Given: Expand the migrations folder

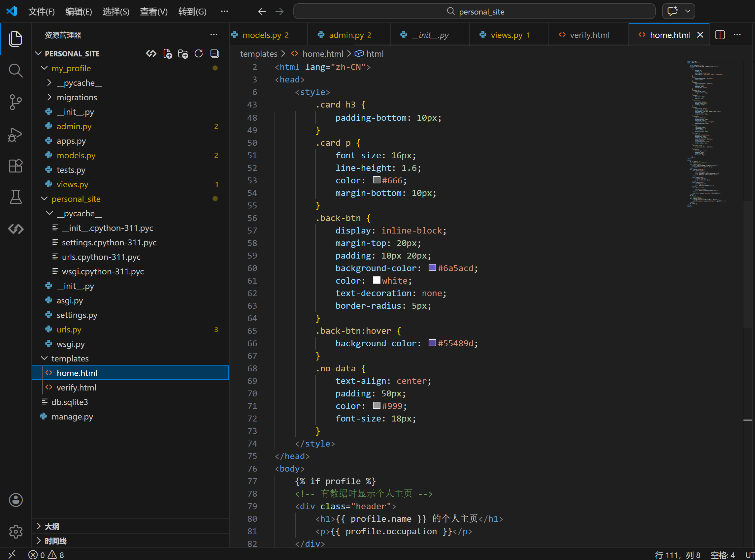Looking at the screenshot, I should click(77, 97).
